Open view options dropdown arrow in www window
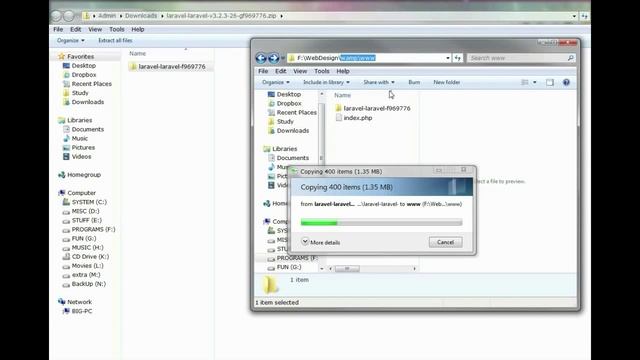 click(x=535, y=82)
